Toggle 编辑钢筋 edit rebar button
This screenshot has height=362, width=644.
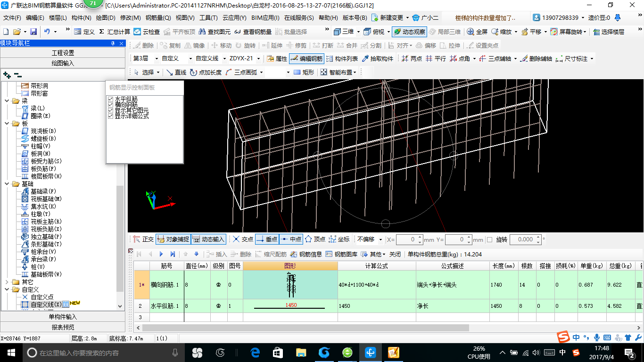point(306,58)
